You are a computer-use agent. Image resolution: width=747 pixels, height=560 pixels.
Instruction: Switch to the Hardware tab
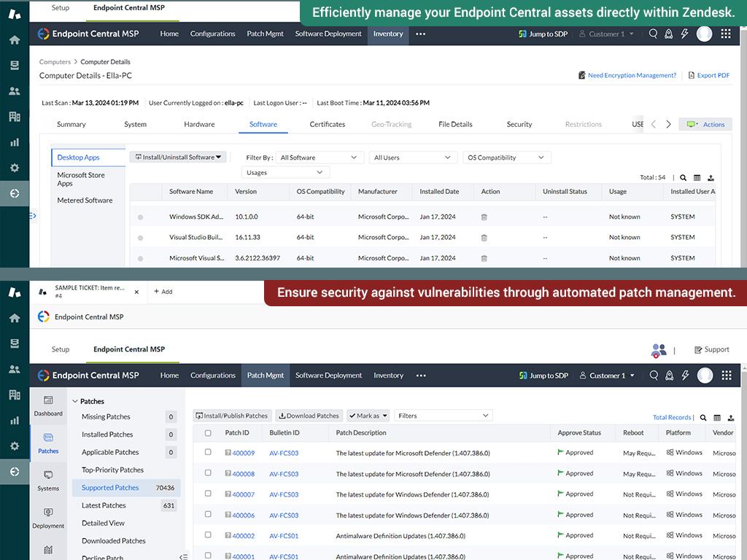point(199,125)
